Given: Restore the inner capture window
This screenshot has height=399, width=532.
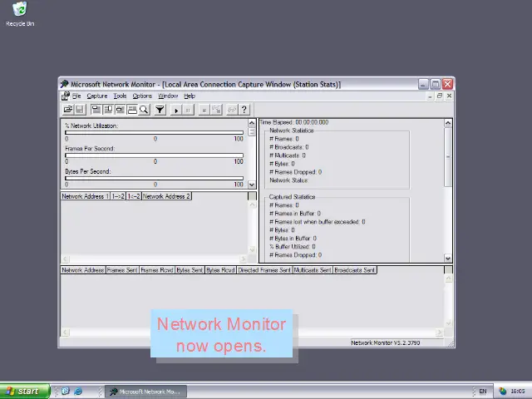Looking at the screenshot, I should pos(440,96).
